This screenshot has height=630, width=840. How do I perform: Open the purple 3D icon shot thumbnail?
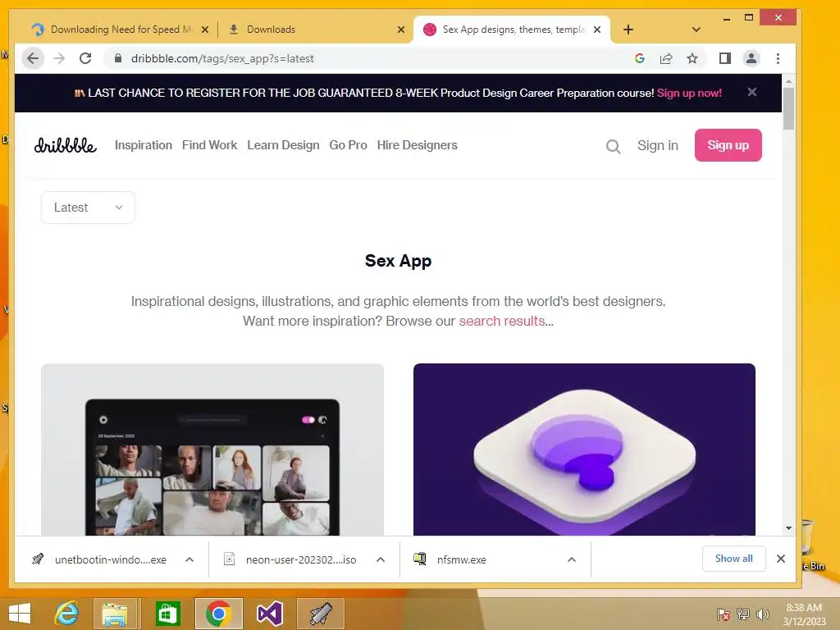tap(584, 450)
